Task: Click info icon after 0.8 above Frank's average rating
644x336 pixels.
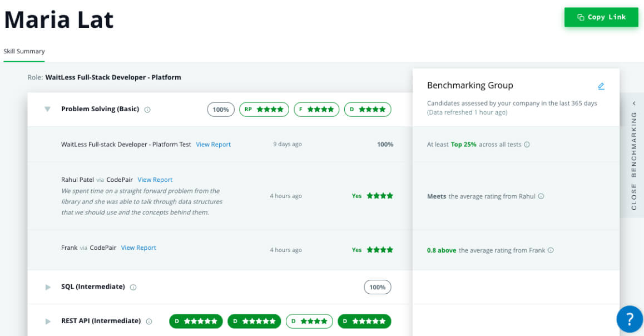Action: coord(551,250)
